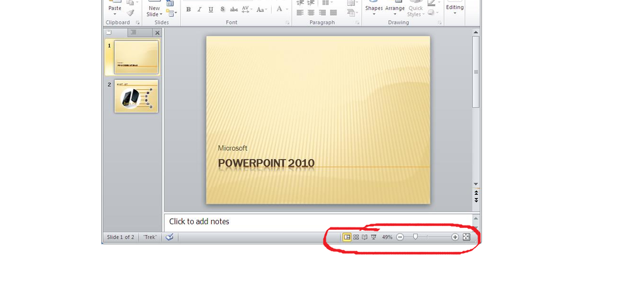644x304 pixels.
Task: Open Character Spacing AV option
Action: [x=247, y=9]
